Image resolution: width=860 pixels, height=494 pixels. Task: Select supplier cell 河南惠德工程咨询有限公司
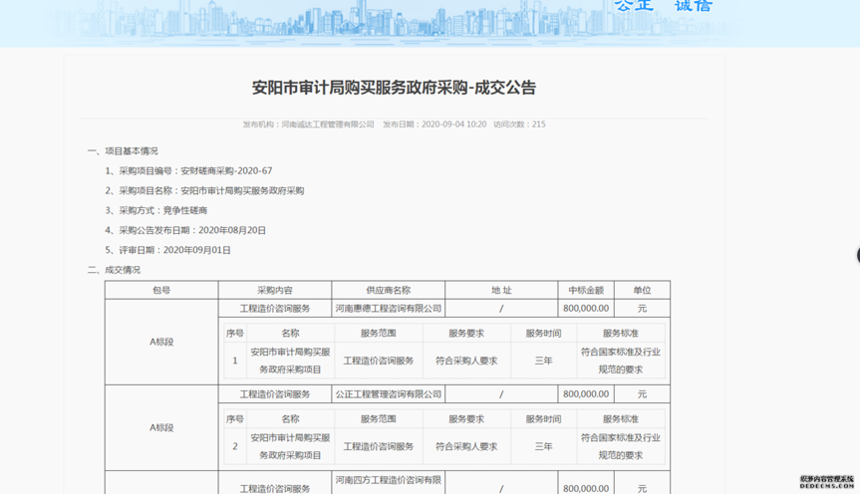click(x=388, y=309)
